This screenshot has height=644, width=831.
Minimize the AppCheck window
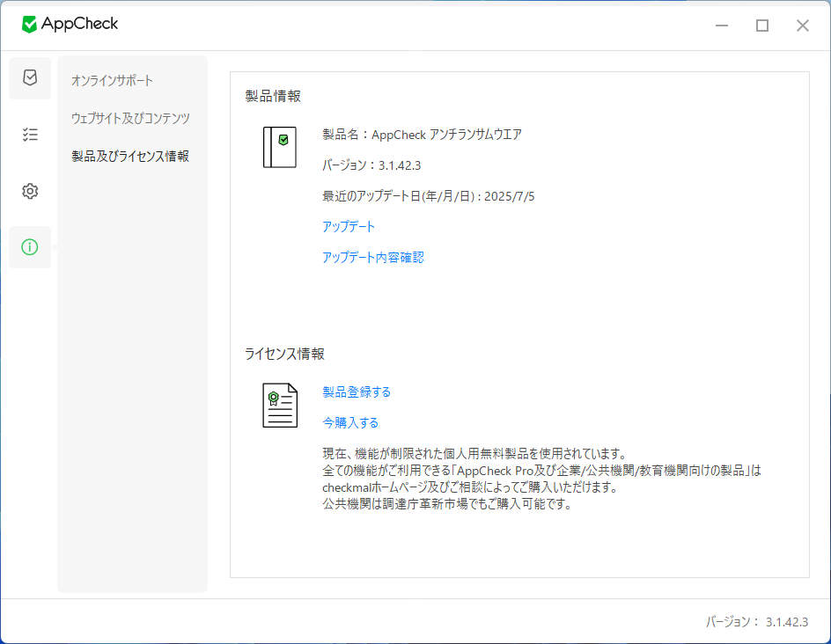click(721, 26)
